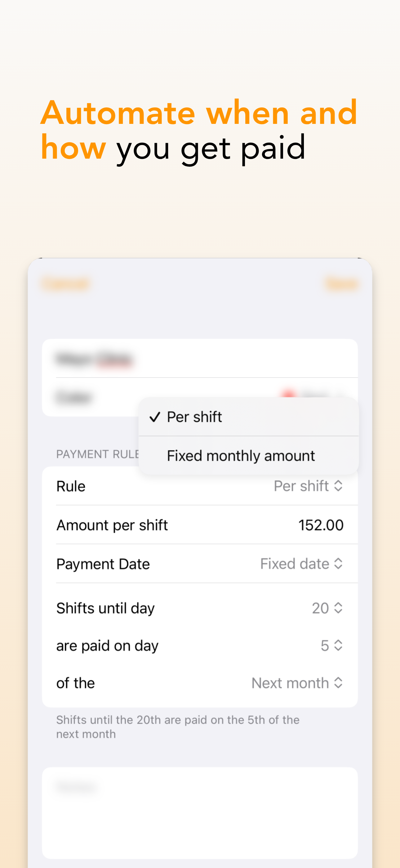The height and width of the screenshot is (868, 400).
Task: Tap the blurred Cancel button at top left
Action: click(x=66, y=284)
